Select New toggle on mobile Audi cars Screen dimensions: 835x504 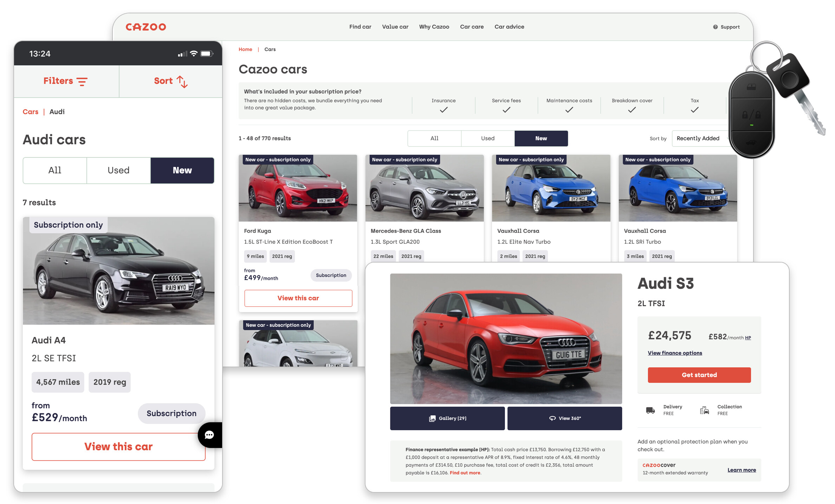[x=182, y=170]
